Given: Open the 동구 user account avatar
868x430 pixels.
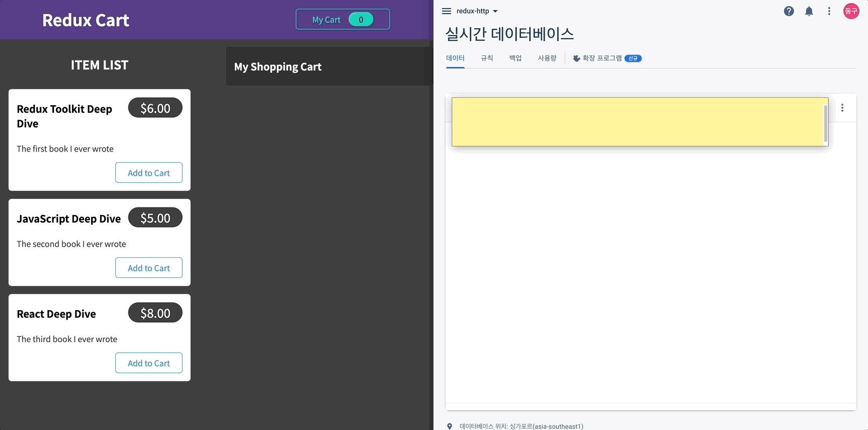Looking at the screenshot, I should [851, 11].
